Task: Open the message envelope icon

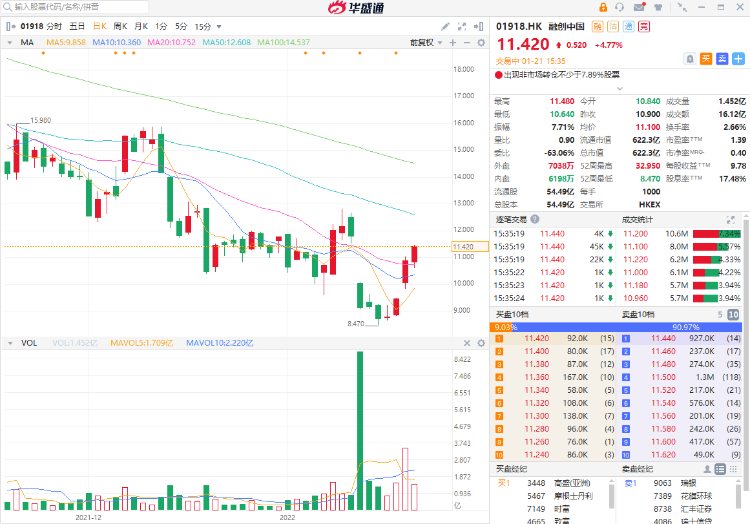Action: (640, 7)
